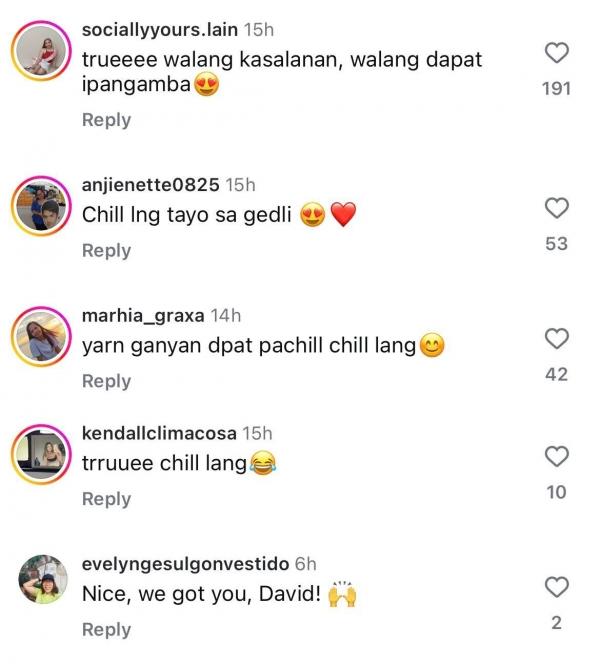Screen dimensions: 600x668
Task: View the 191 likes count
Action: [x=557, y=89]
